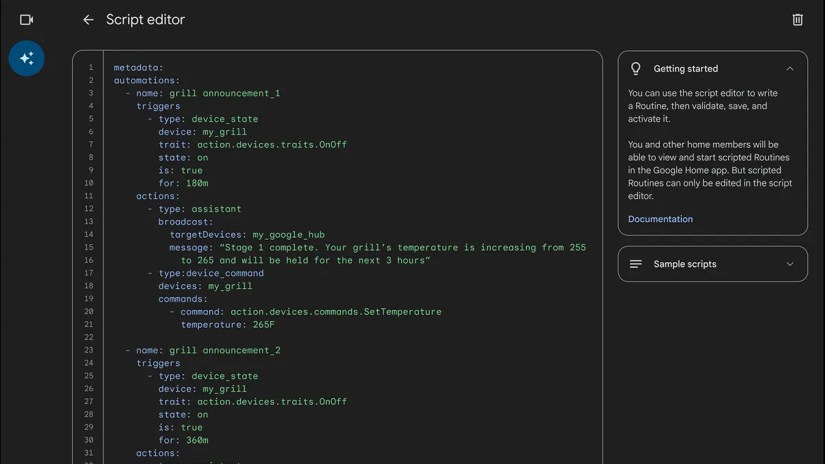Collapse the Getting started panel chevron

tap(790, 68)
